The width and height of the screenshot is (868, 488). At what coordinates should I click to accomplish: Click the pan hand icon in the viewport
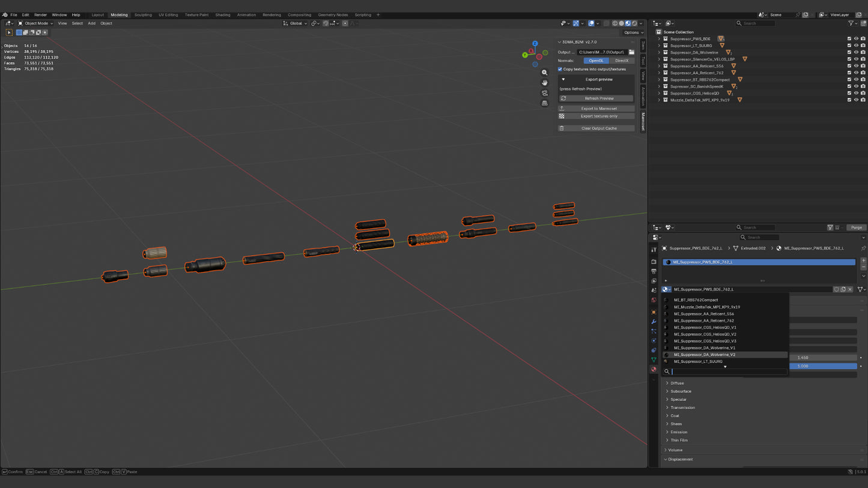[x=544, y=83]
